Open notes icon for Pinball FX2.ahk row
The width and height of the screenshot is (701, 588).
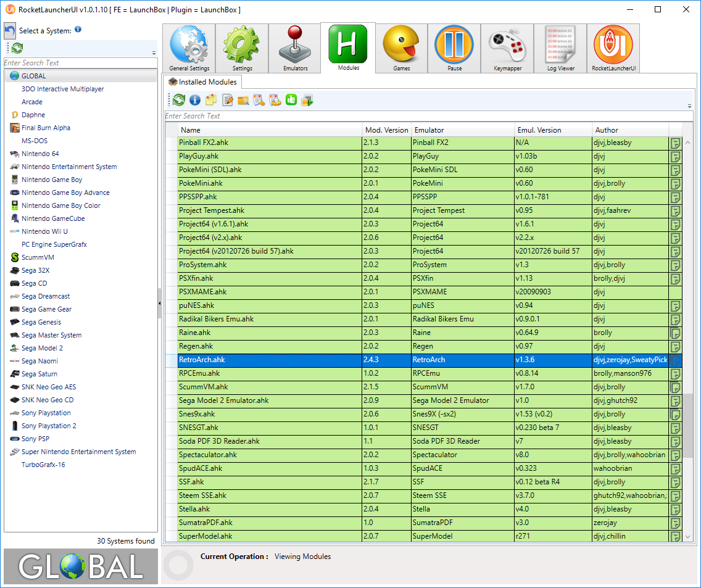tap(675, 143)
